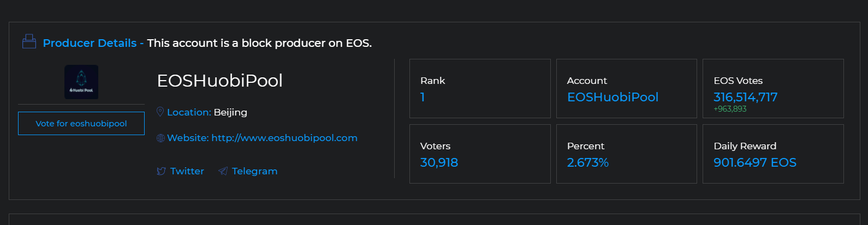The image size is (868, 225).
Task: Click the location pin icon
Action: tap(160, 112)
